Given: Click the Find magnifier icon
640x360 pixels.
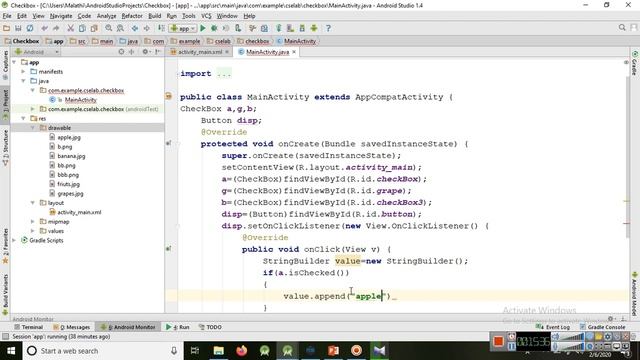Looking at the screenshot, I should (x=109, y=28).
